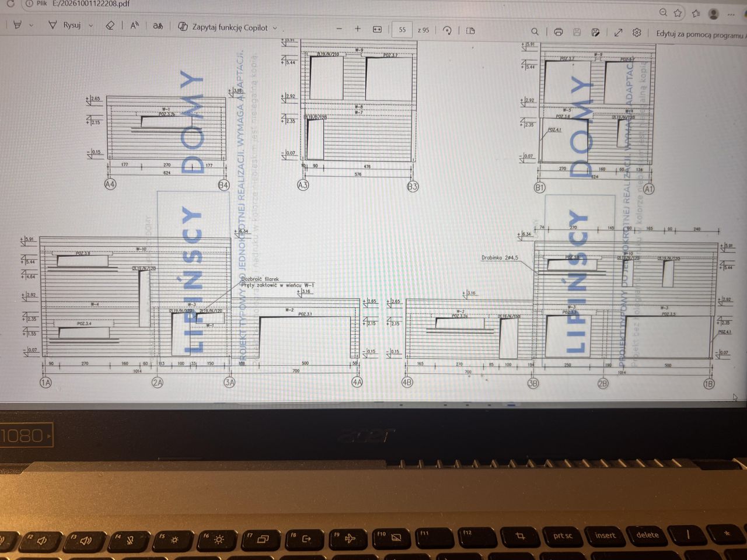Click Zapytaj funkcję Copilot button

pyautogui.click(x=223, y=27)
